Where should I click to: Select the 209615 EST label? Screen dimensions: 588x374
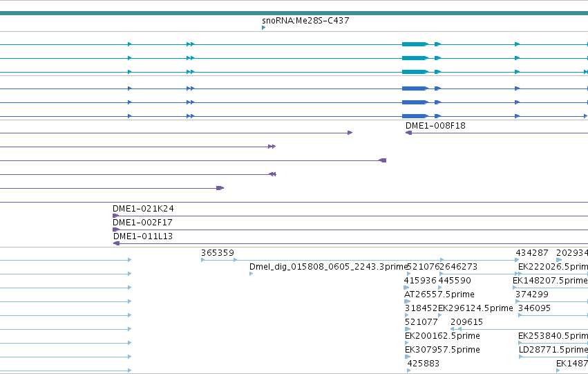(x=466, y=322)
